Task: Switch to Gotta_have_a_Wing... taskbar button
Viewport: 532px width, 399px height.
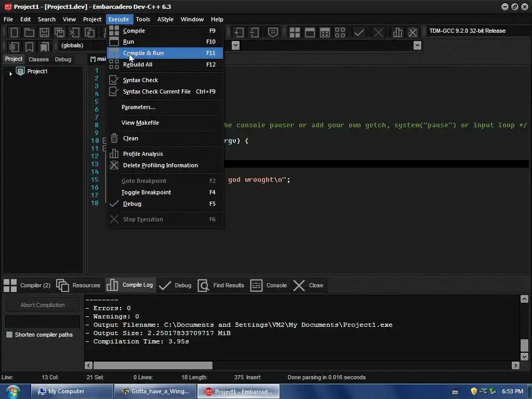Action: 155,392
